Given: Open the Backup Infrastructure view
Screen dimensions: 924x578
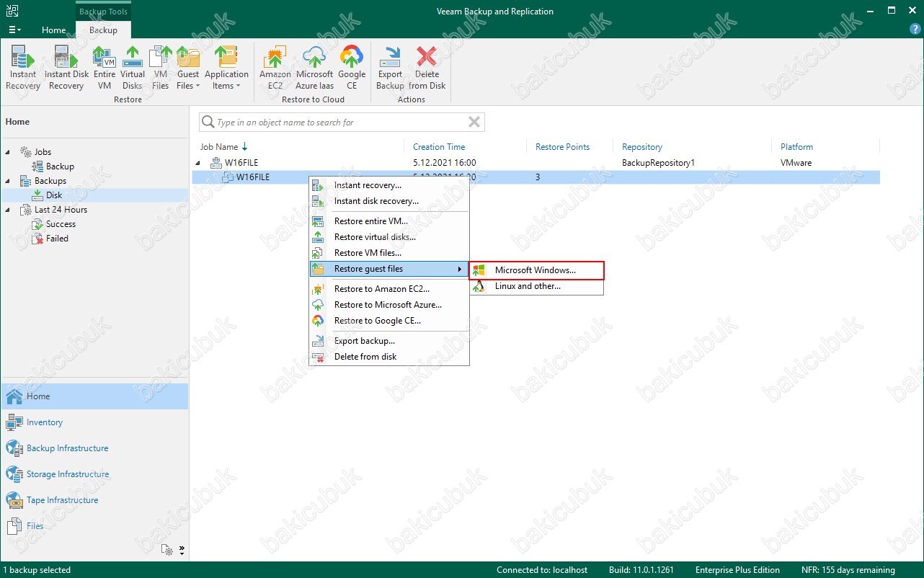Looking at the screenshot, I should coord(94,448).
